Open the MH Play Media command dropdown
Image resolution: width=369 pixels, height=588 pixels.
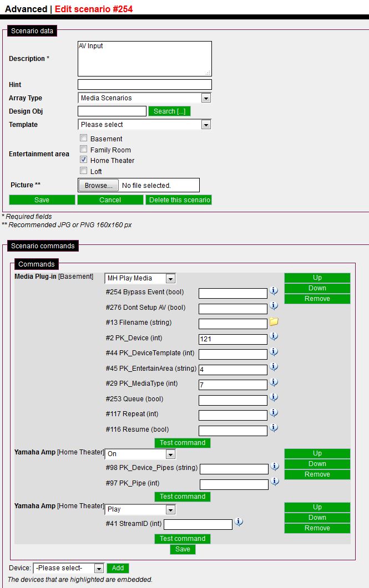point(140,278)
